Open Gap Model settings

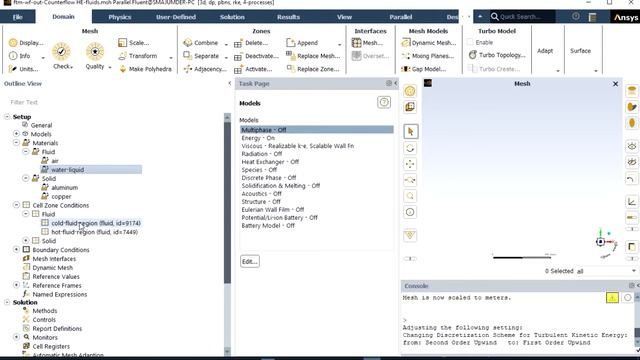coord(424,69)
